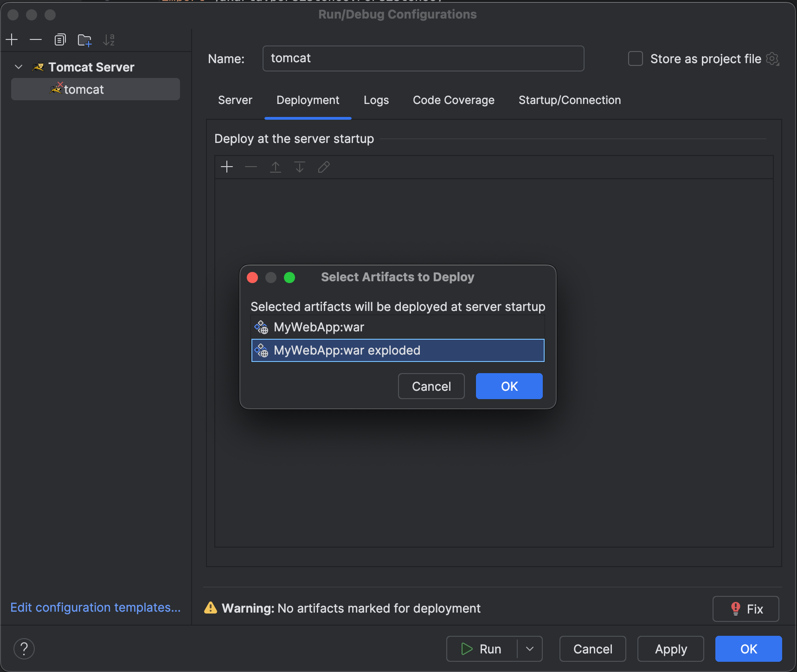This screenshot has height=672, width=797.
Task: Confirm artifact selection with OK
Action: 509,386
